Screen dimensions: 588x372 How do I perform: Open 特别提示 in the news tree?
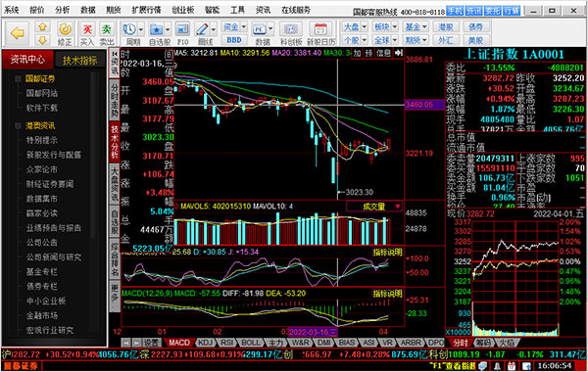[x=42, y=140]
